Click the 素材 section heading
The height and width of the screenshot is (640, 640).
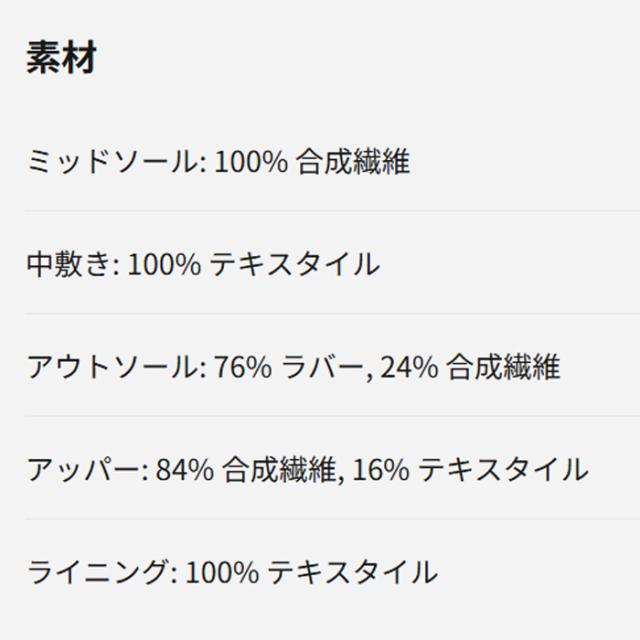(x=61, y=60)
